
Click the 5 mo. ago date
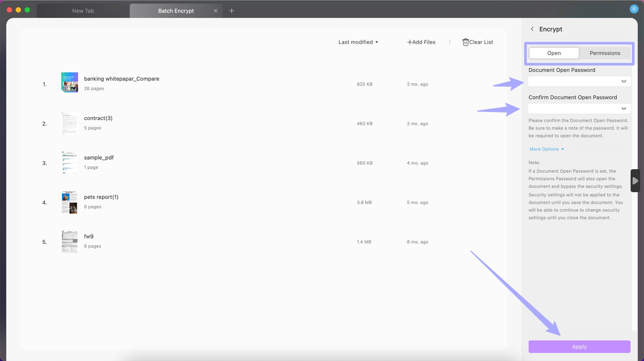(417, 202)
